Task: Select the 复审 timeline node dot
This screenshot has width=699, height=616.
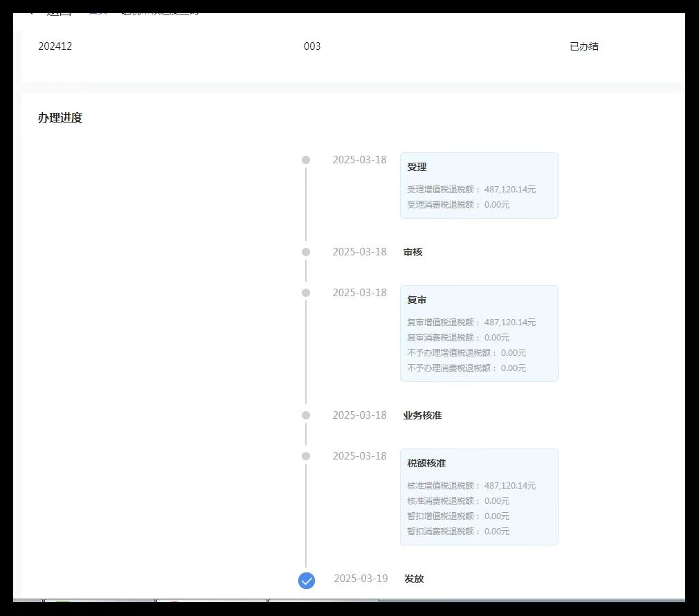Action: (x=306, y=292)
